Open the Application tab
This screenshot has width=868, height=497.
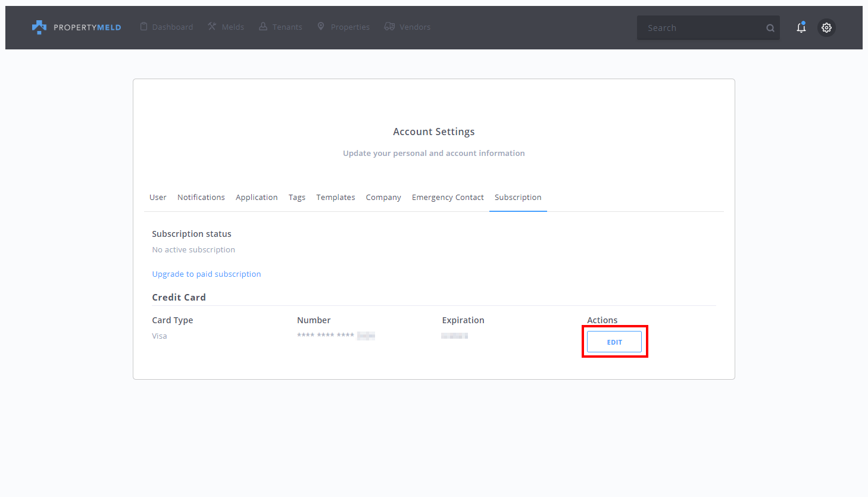[257, 198]
